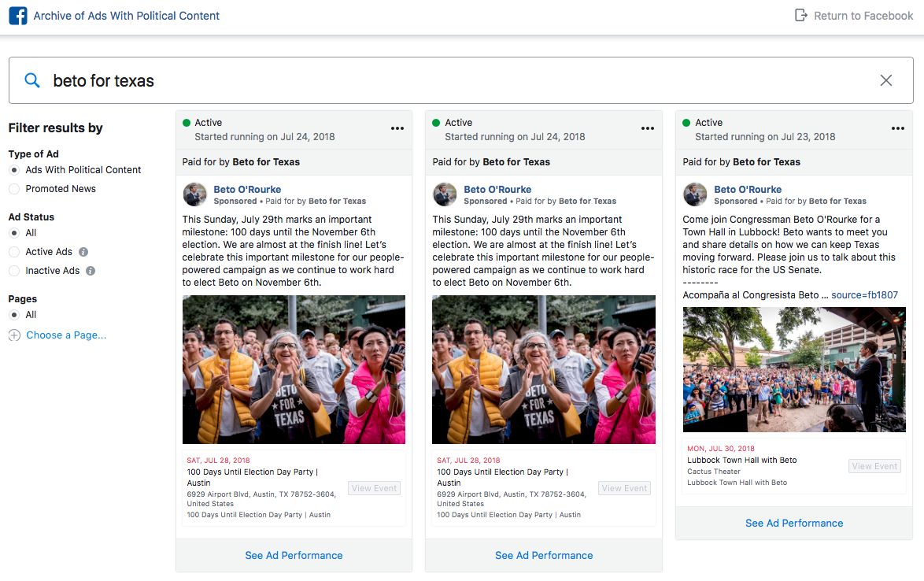Click Archive of Ads With Political Content title
The image size is (924, 581).
[x=126, y=16]
